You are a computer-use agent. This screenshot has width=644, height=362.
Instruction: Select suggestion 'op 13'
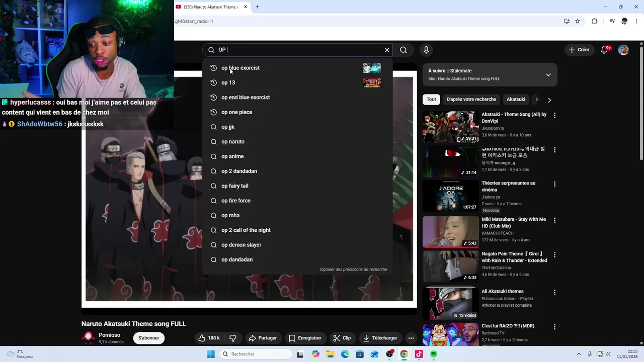click(297, 82)
